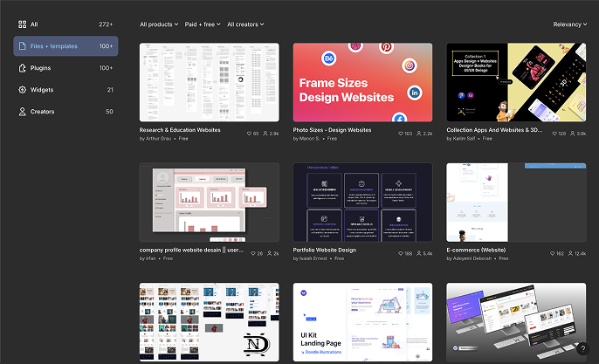The image size is (599, 364).
Task: Open the Files + templates category
Action: pyautogui.click(x=65, y=46)
